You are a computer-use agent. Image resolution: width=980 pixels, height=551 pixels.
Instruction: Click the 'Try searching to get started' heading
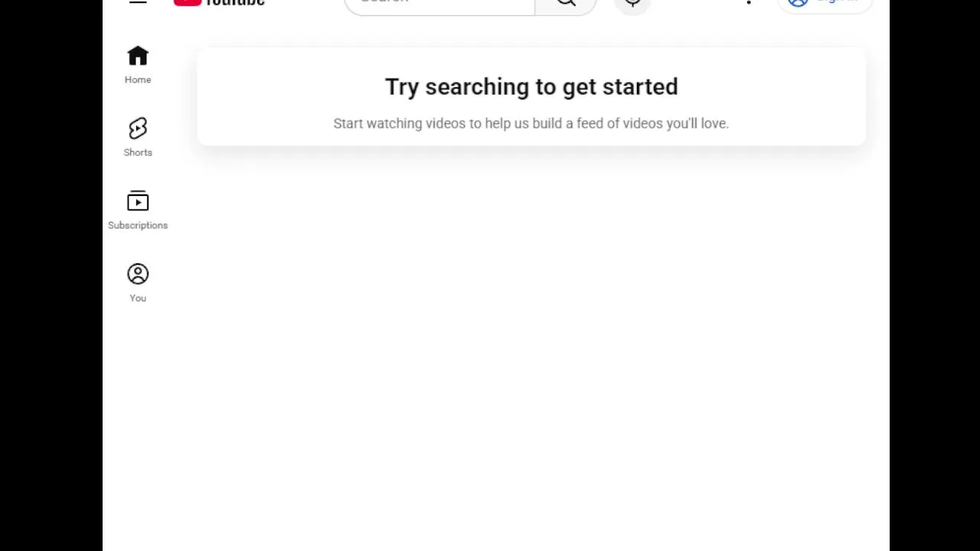pos(531,86)
